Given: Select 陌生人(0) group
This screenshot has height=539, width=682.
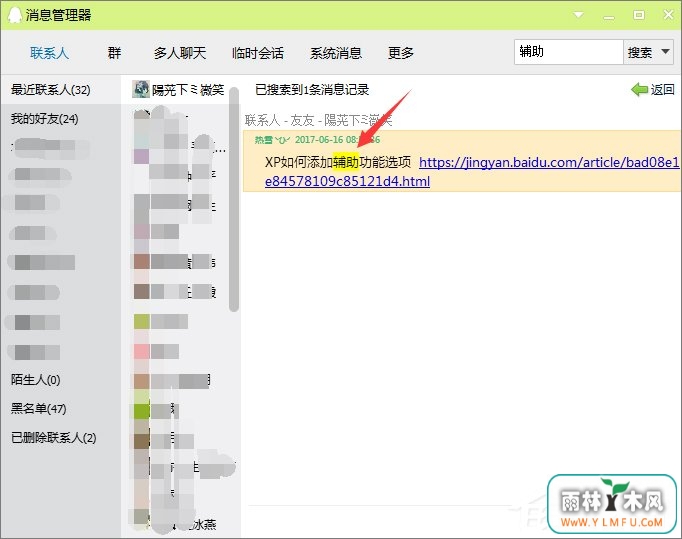Looking at the screenshot, I should (60, 380).
